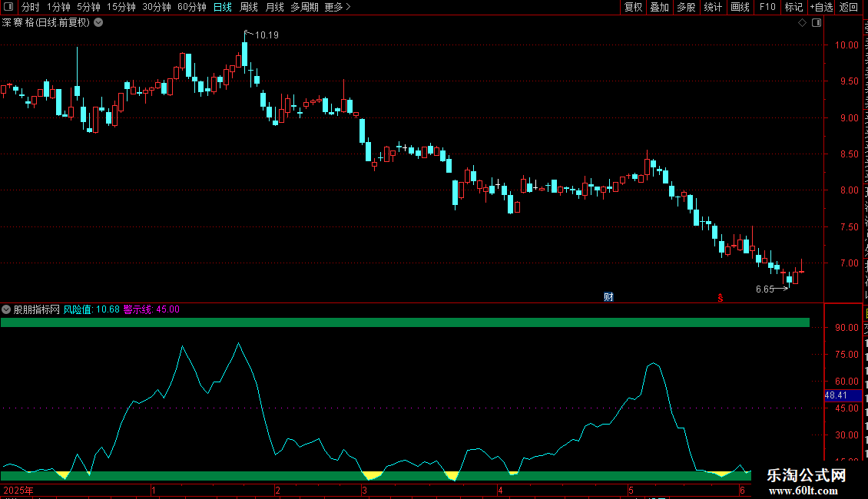Click the 深赛格(日线.前复权) title
This screenshot has height=499, width=868.
tap(45, 23)
